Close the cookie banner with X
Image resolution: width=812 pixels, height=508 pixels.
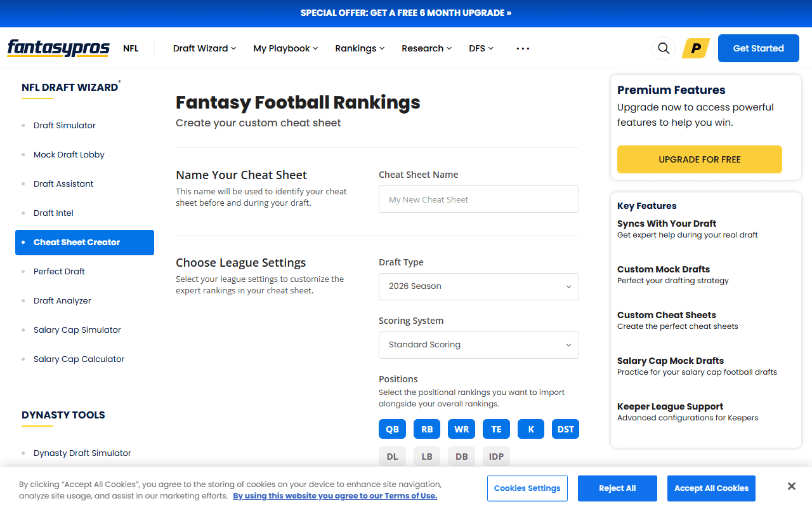click(791, 486)
